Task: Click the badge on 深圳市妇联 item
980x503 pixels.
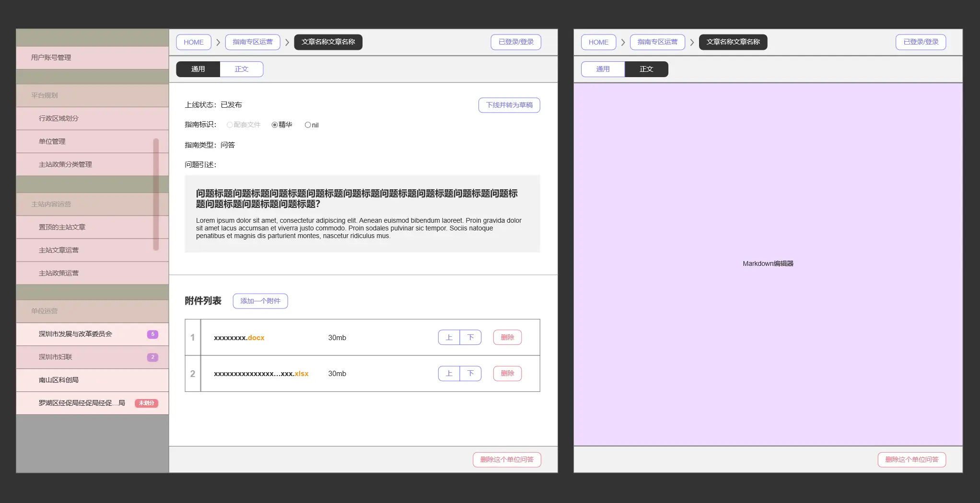Action: pos(152,357)
